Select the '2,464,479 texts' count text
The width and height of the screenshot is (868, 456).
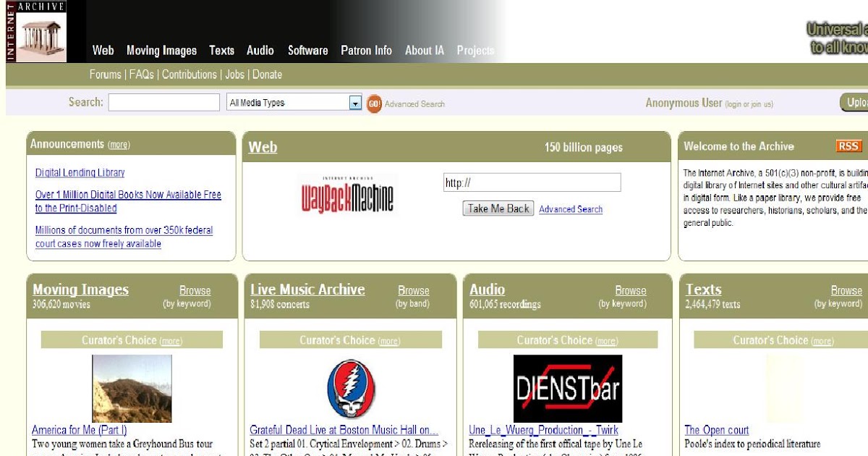pyautogui.click(x=713, y=305)
